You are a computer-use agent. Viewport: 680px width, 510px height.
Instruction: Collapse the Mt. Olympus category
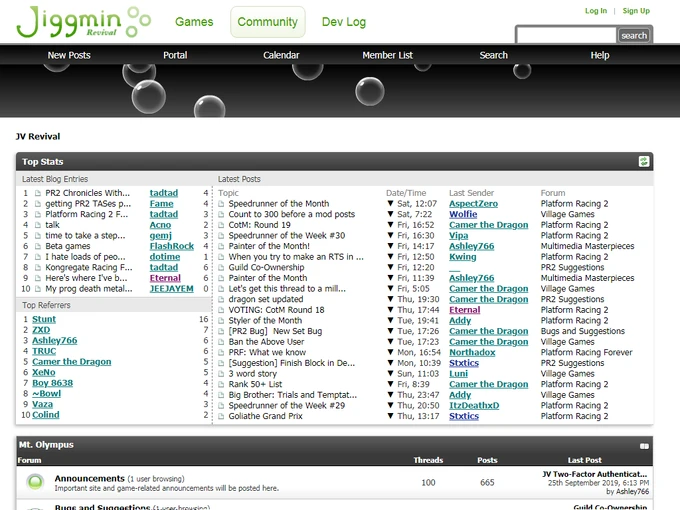tap(644, 446)
